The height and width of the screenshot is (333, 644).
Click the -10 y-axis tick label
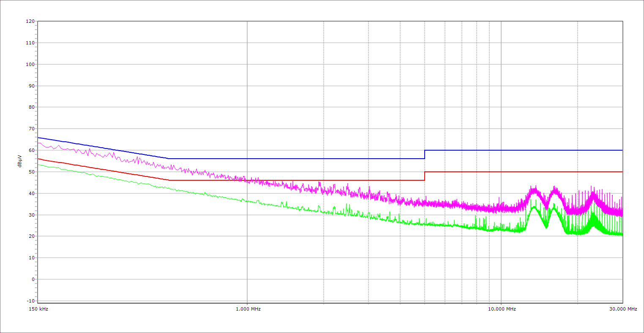click(x=30, y=301)
